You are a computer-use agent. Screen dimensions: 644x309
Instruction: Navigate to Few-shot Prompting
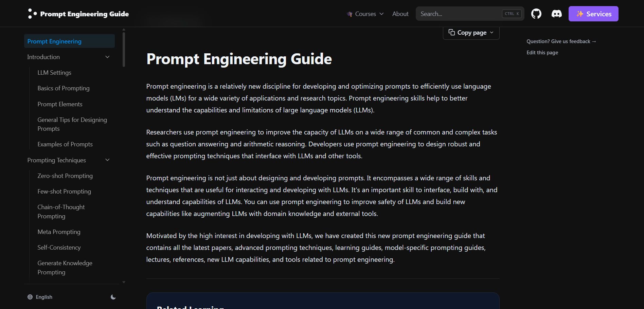[64, 192]
